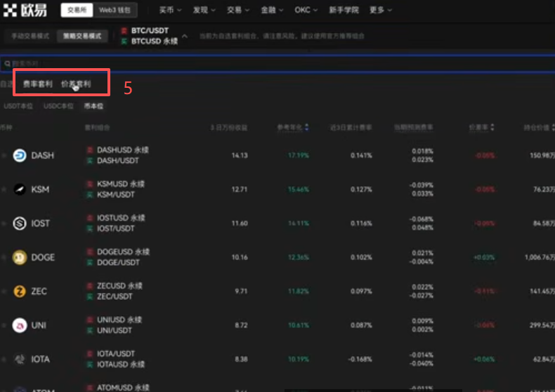Screen dimensions: 555x392
Task: Click green buy badge next to IOTAUSD 永续
Action: (x=90, y=365)
